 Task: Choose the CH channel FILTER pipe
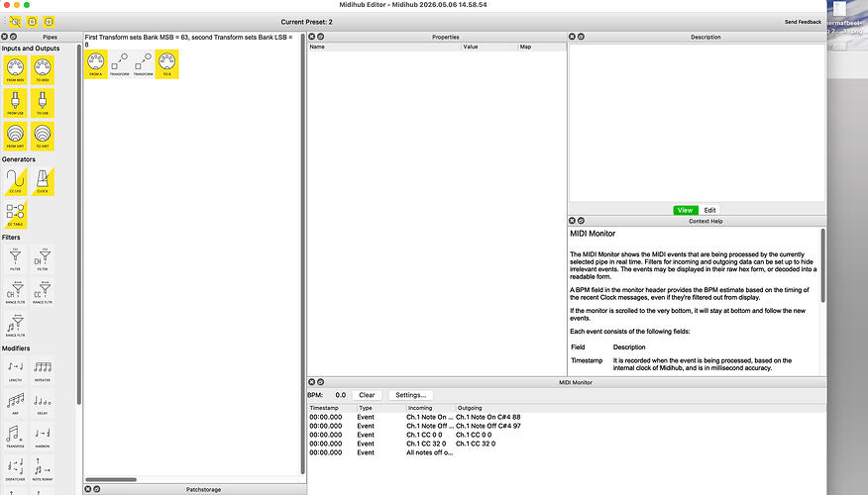coord(43,258)
